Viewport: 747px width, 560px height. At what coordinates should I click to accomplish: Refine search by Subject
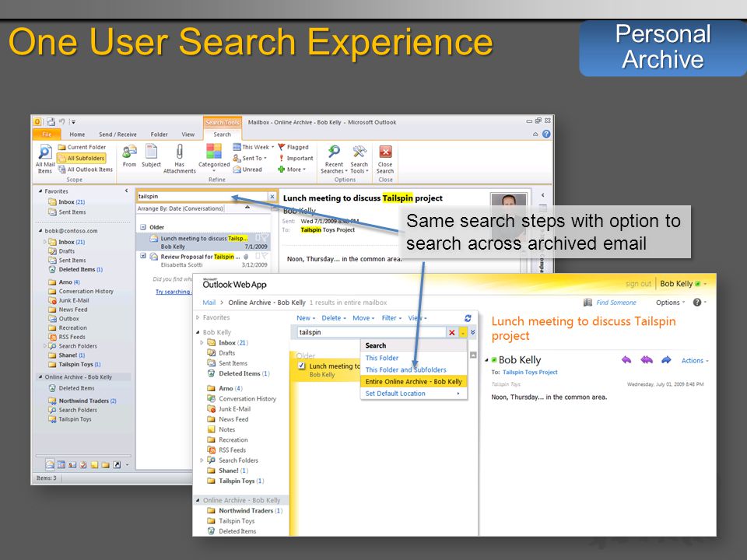click(x=151, y=156)
